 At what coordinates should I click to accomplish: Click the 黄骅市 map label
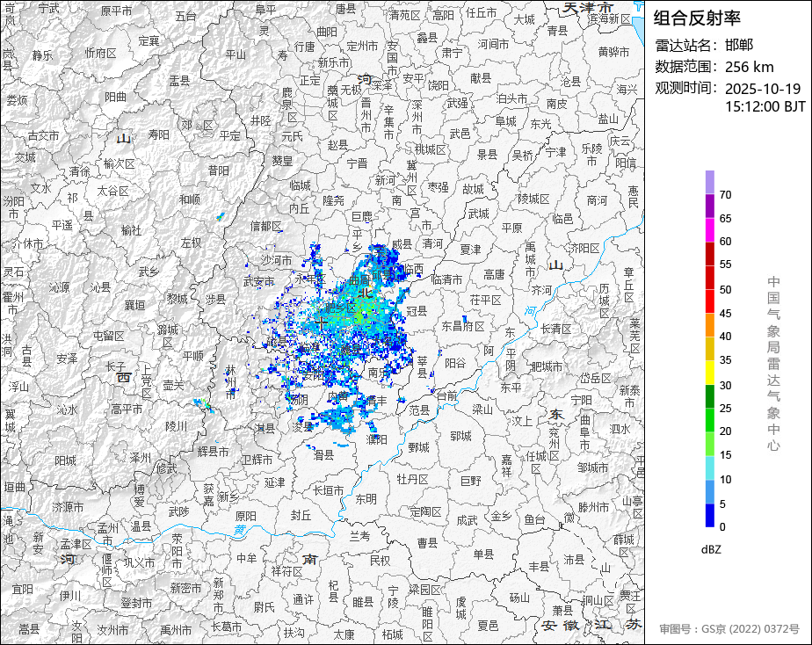[x=613, y=51]
